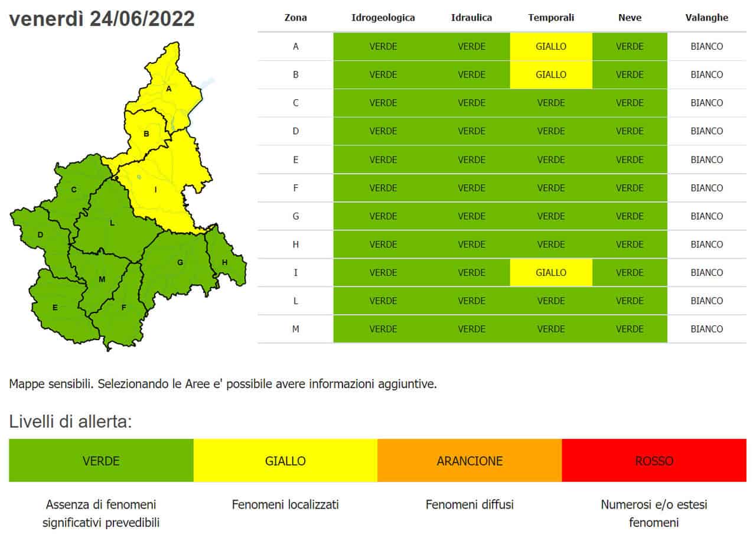Click VERDE Temporali cell in row E
The image size is (756, 541).
[551, 159]
